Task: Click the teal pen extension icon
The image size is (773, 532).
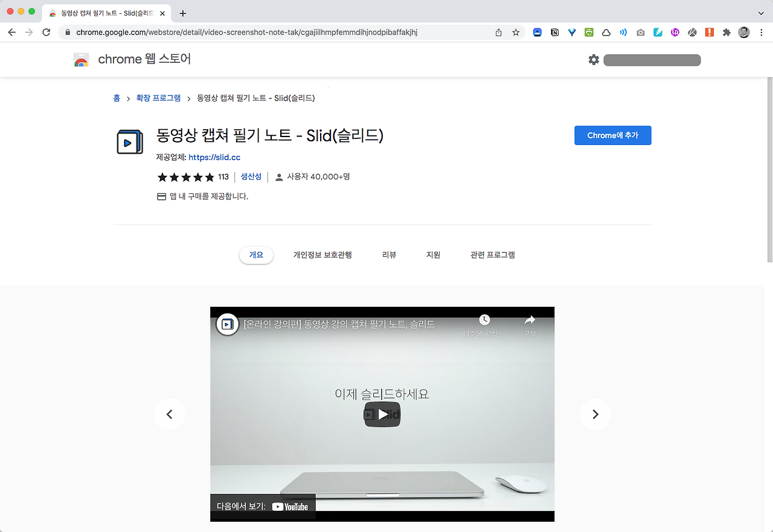Action: 658,33
